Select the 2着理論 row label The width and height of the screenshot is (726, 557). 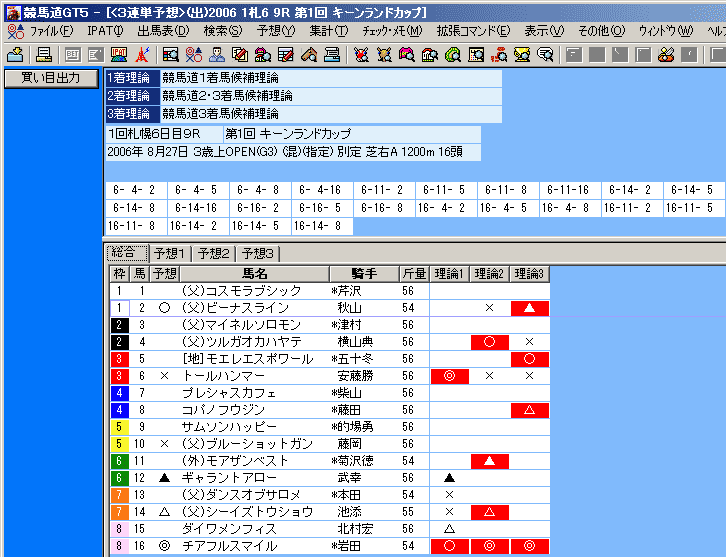coord(130,96)
